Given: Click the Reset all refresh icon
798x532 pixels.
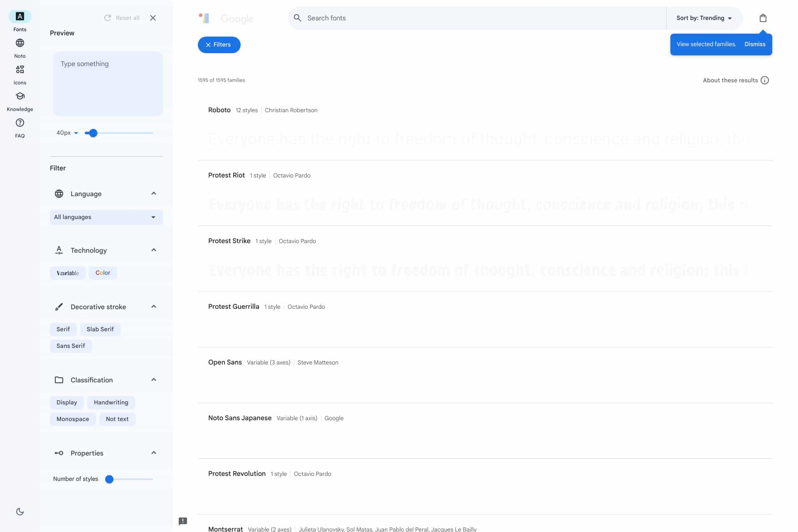Looking at the screenshot, I should pyautogui.click(x=107, y=18).
